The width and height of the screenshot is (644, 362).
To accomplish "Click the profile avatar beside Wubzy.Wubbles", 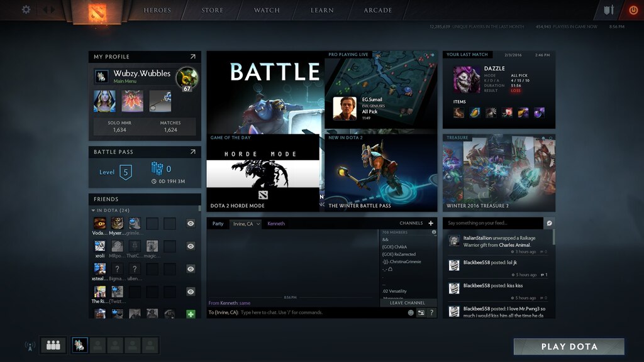I will point(101,76).
